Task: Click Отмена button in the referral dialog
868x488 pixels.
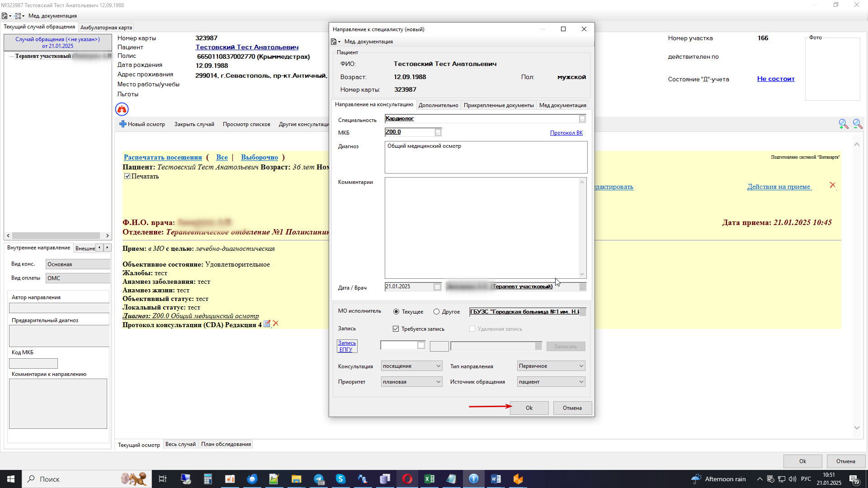Action: point(572,408)
